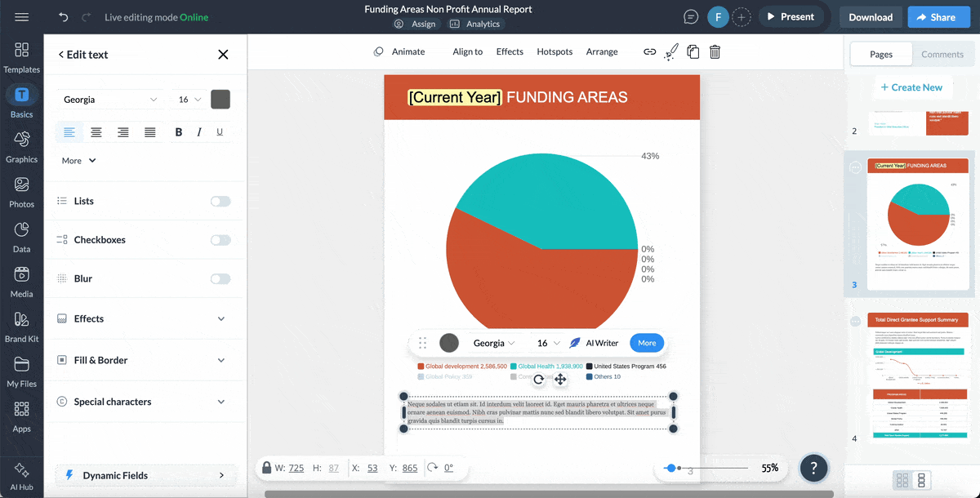Image resolution: width=980 pixels, height=498 pixels.
Task: Apply bold formatting in the text panel
Action: click(177, 131)
